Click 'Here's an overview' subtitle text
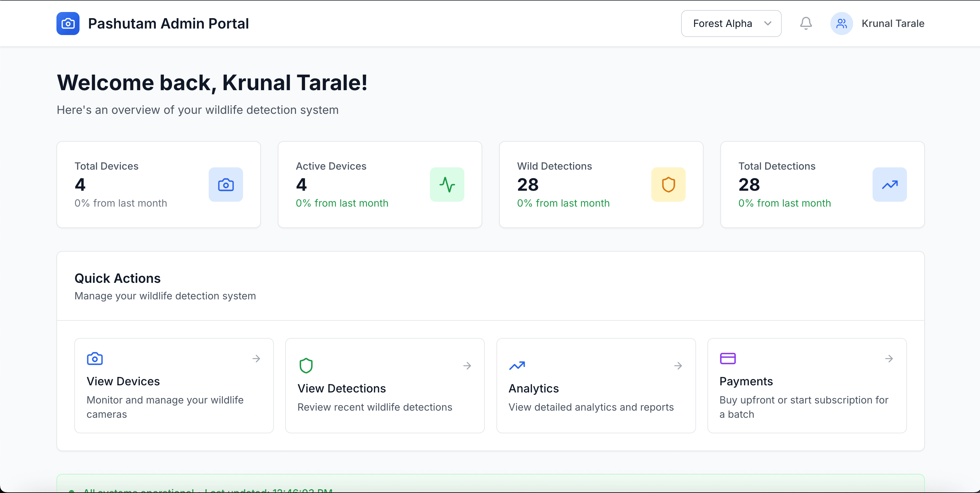980x493 pixels. pyautogui.click(x=197, y=110)
